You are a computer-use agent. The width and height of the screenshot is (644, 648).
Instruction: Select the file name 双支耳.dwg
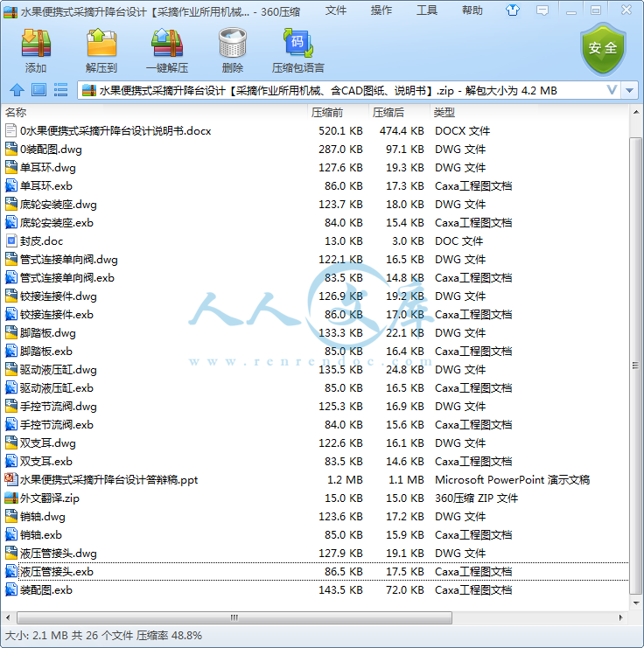(x=48, y=443)
